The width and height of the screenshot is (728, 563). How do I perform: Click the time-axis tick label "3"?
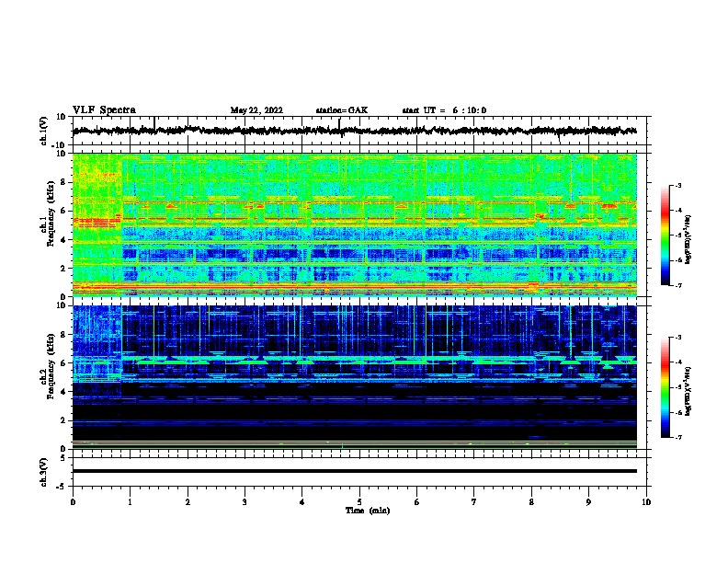pyautogui.click(x=245, y=502)
